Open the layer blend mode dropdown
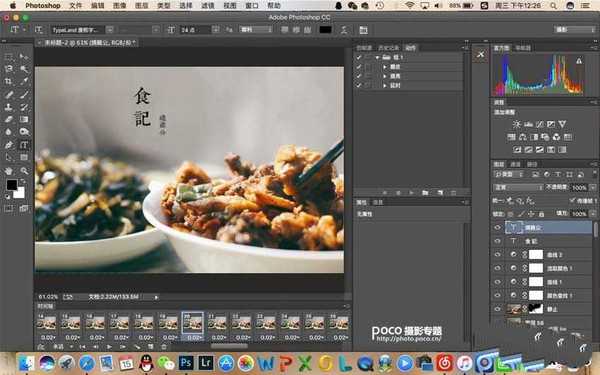600x375 pixels. 517,188
